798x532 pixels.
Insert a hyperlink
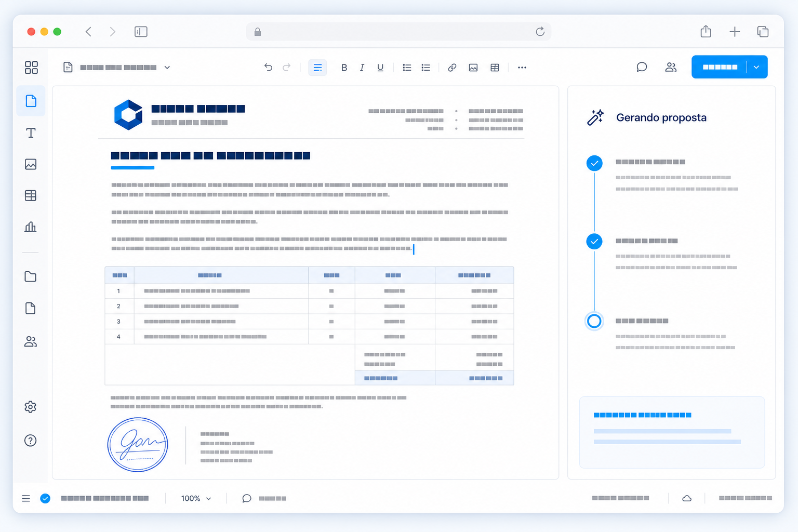pyautogui.click(x=452, y=68)
